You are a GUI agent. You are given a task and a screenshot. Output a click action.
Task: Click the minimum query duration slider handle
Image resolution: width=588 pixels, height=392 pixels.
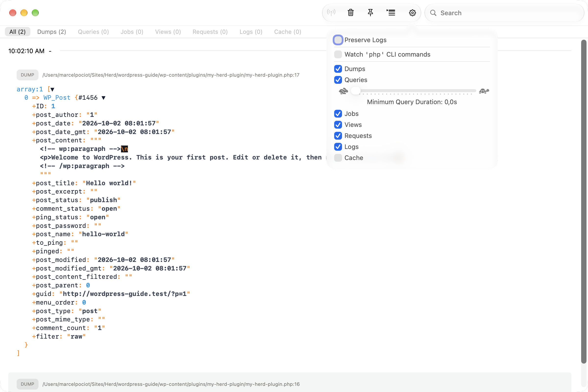tap(355, 91)
